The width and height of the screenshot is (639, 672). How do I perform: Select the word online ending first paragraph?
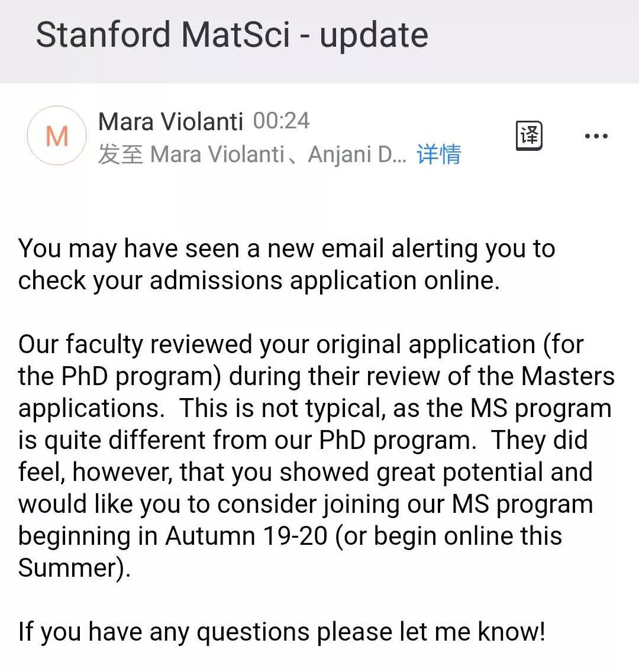point(461,281)
